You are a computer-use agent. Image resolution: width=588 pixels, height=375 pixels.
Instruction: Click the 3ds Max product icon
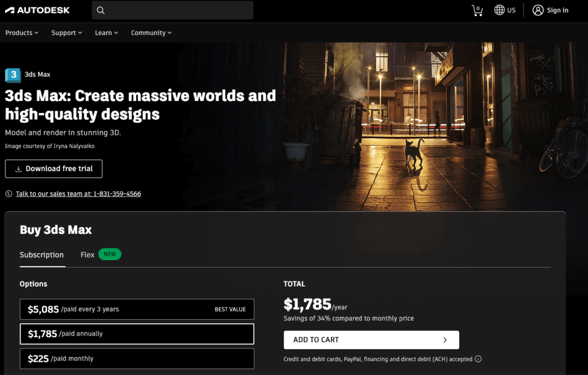pyautogui.click(x=13, y=75)
